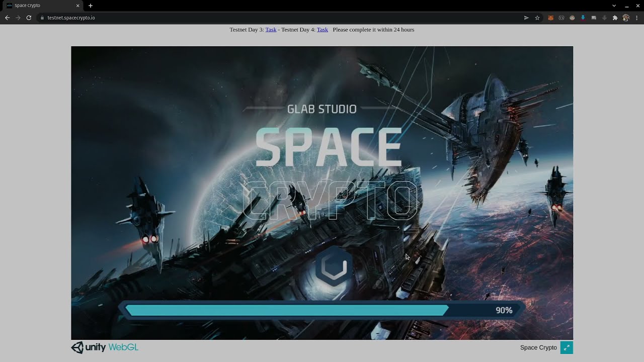Image resolution: width=644 pixels, height=362 pixels.
Task: Click the share page arrow icon
Action: tap(526, 18)
